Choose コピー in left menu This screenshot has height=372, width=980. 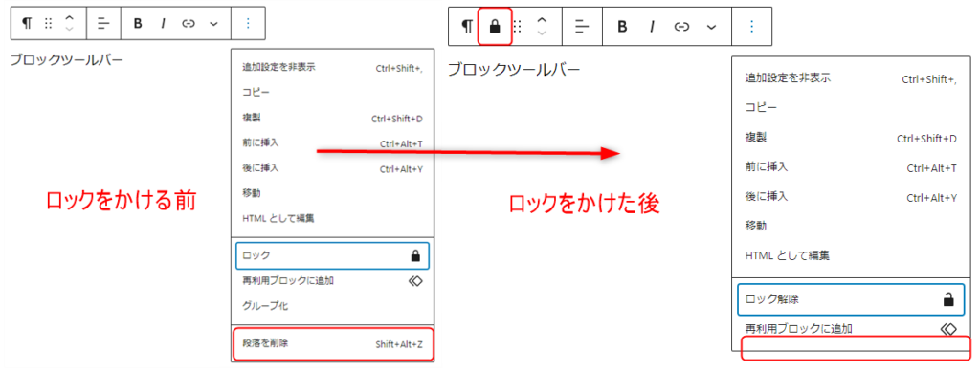[x=332, y=93]
